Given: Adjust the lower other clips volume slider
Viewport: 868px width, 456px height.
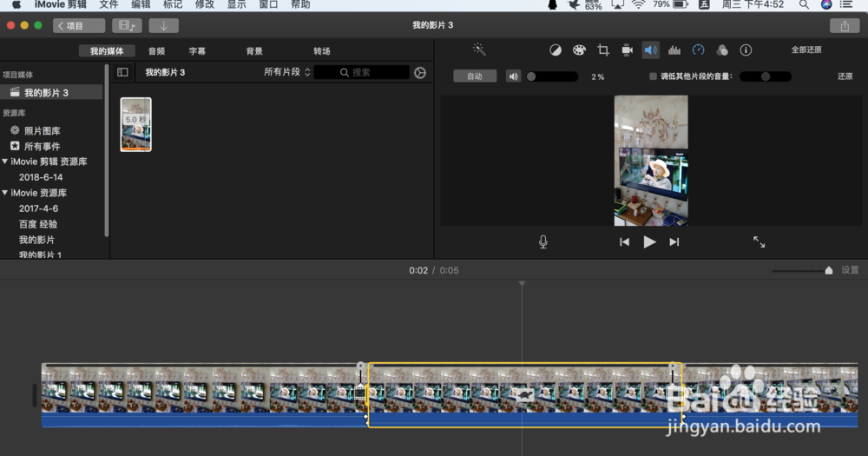Looking at the screenshot, I should point(766,76).
